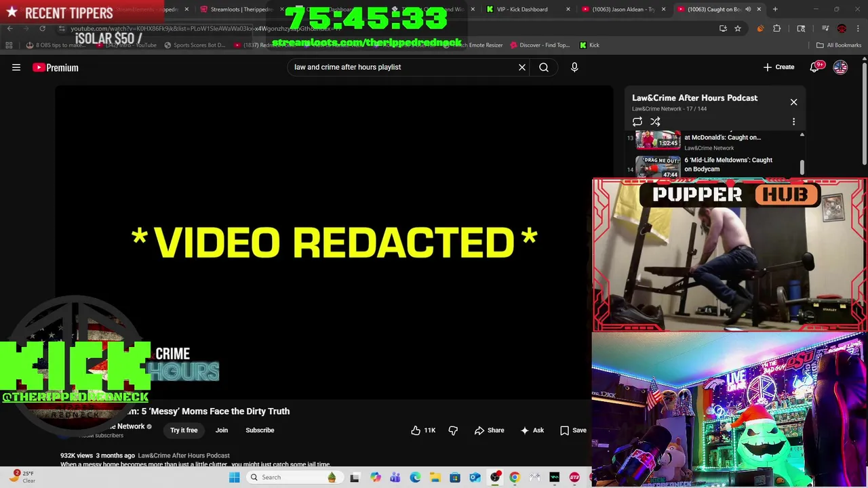Screen dimensions: 868x488
Task: Open YouTube notifications bell
Action: (815, 67)
